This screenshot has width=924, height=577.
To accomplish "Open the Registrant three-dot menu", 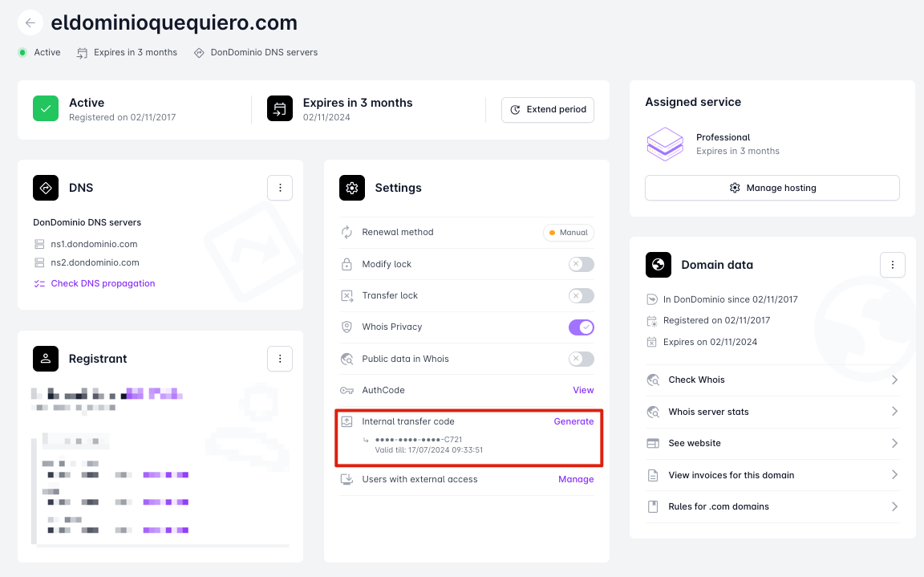I will [x=280, y=359].
